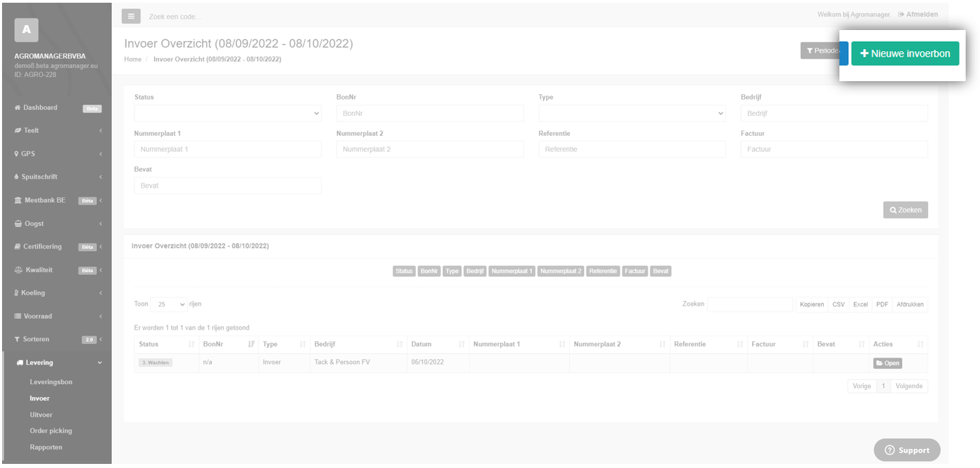Toggle the Status column visibility tag
Image resolution: width=980 pixels, height=468 pixels.
click(404, 271)
